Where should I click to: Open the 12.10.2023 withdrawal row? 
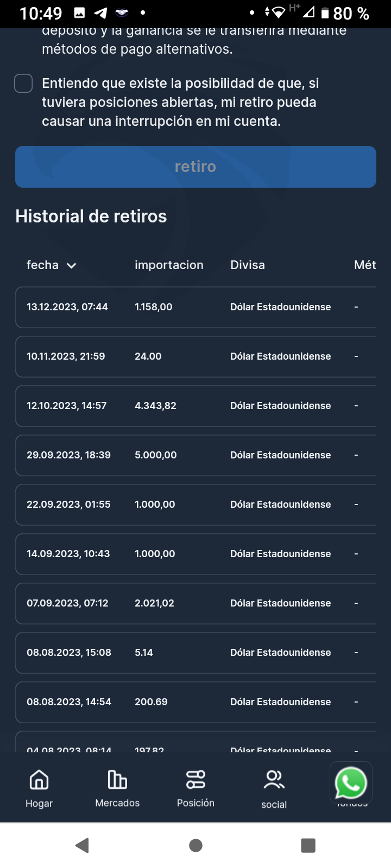tap(195, 406)
